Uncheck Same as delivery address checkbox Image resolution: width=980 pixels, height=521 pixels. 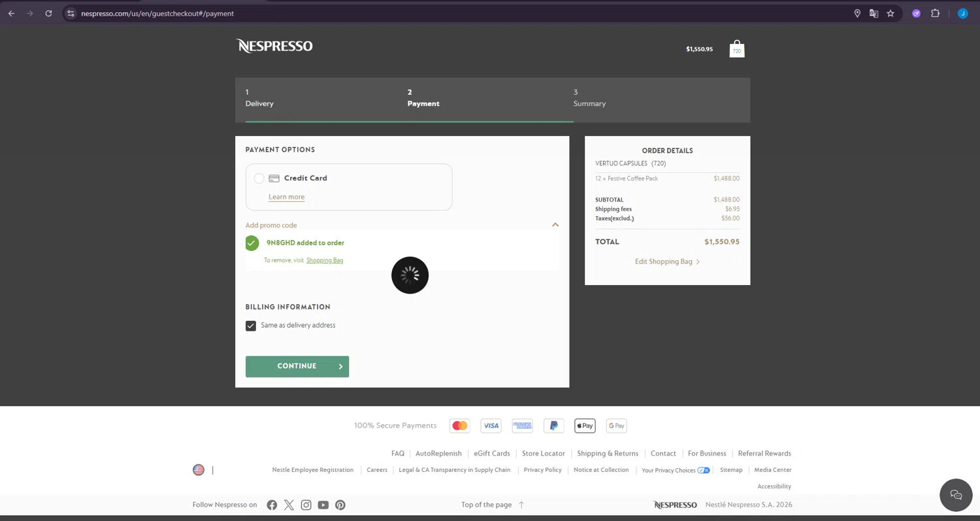coord(251,326)
